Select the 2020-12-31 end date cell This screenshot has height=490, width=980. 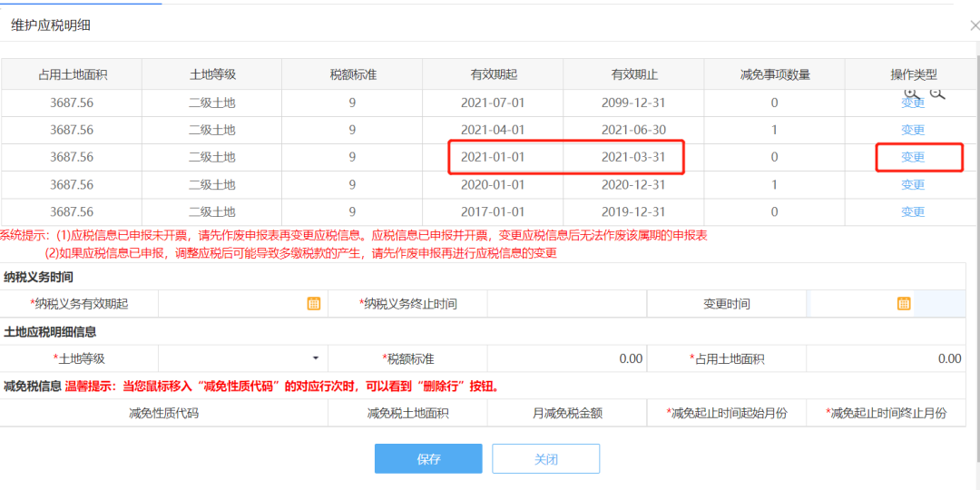click(x=633, y=184)
